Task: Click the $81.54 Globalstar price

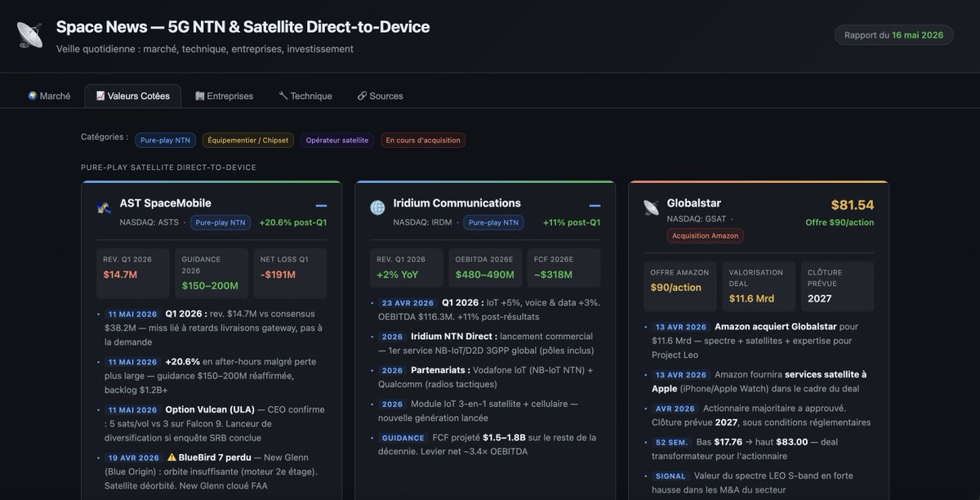Action: click(x=853, y=205)
